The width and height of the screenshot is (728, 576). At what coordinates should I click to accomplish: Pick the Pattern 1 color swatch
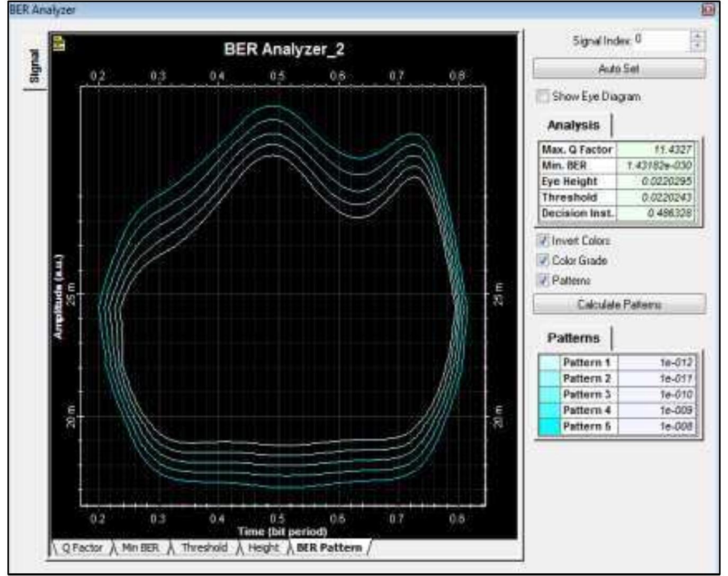click(x=549, y=363)
